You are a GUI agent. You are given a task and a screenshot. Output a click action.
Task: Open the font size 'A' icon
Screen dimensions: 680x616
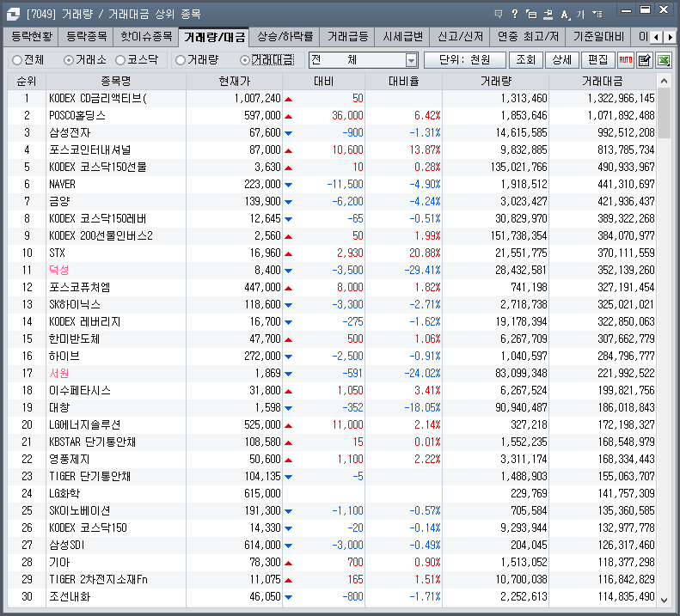(565, 15)
